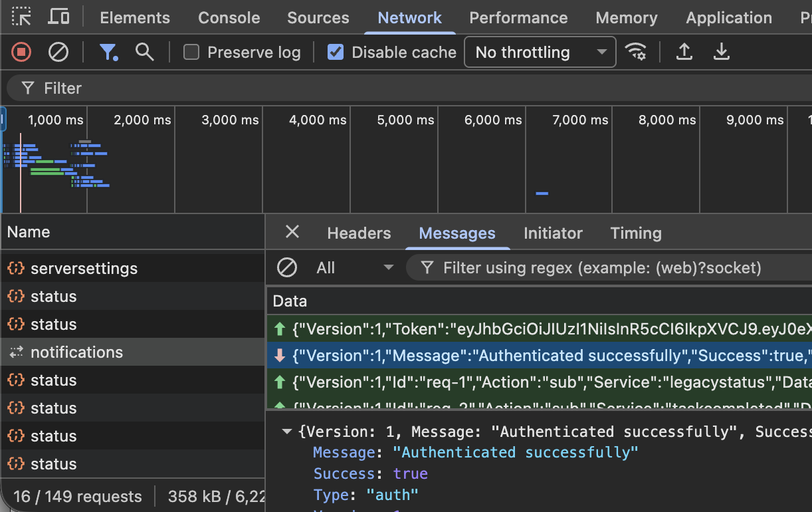Import HAR file with upload icon
812x512 pixels.
click(x=684, y=52)
